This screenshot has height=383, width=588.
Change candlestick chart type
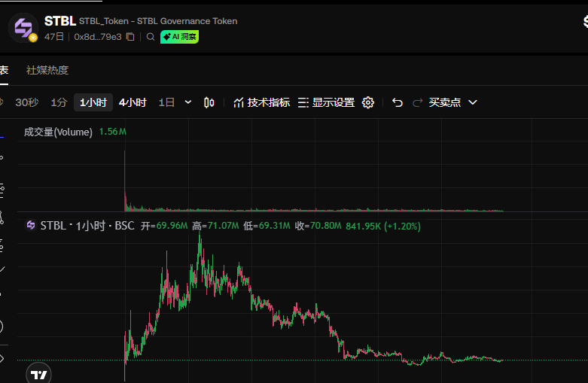(209, 102)
